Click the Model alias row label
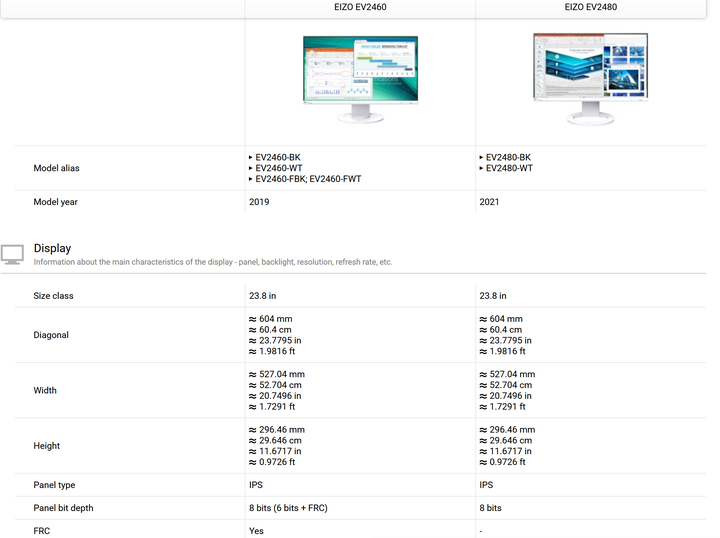Screen dimensions: 720x538 point(56,168)
